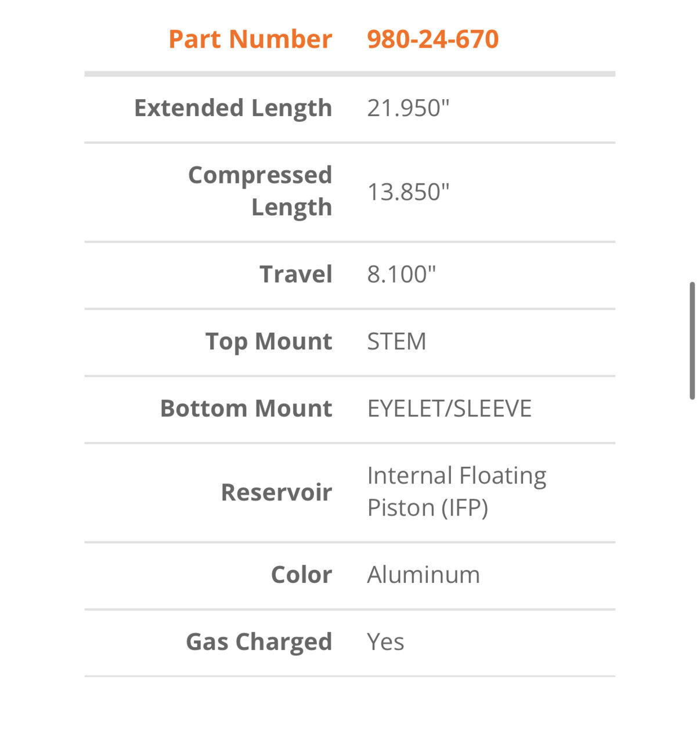Click the Compressed Length label
The image size is (700, 743).
(x=260, y=191)
